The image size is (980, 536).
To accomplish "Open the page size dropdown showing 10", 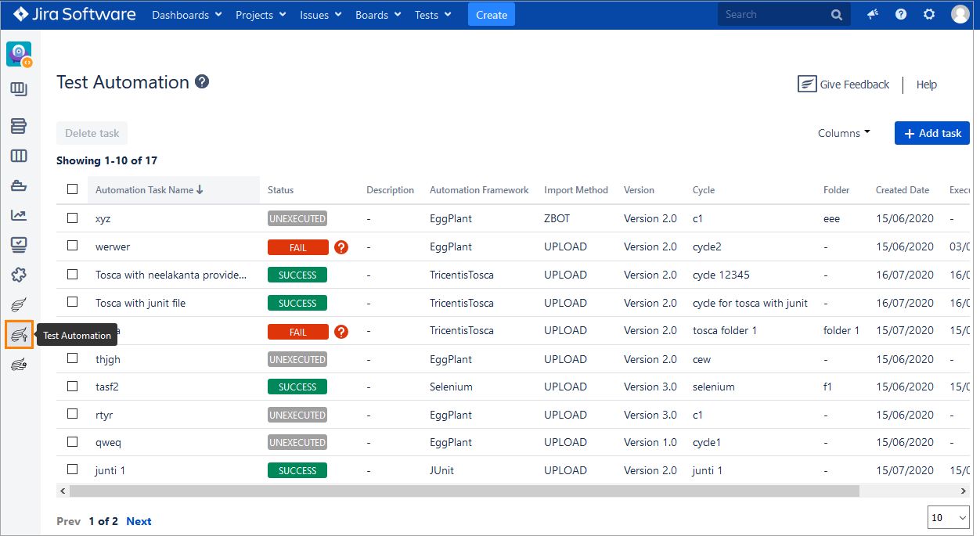I will 948,517.
